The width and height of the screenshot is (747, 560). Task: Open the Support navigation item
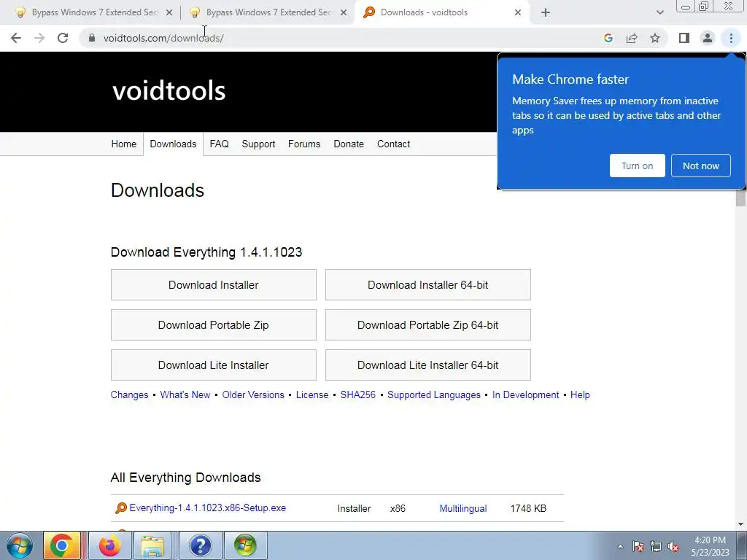[x=258, y=144]
